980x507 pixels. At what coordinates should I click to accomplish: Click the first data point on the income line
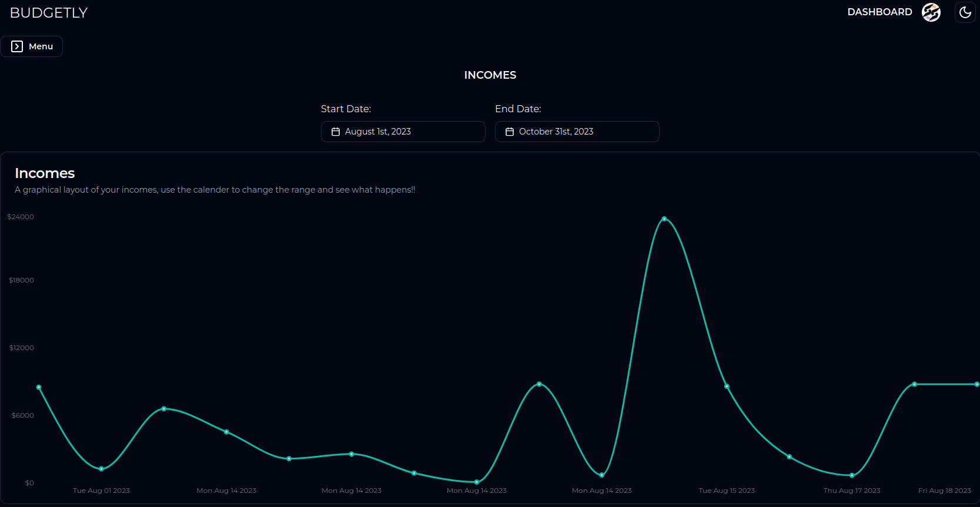[39, 387]
